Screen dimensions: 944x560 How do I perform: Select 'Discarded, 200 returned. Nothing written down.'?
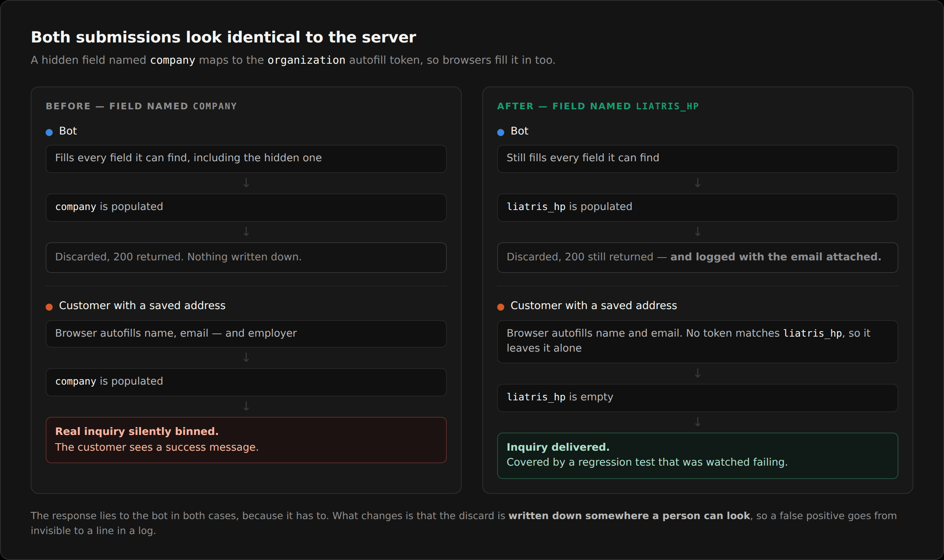pos(246,257)
